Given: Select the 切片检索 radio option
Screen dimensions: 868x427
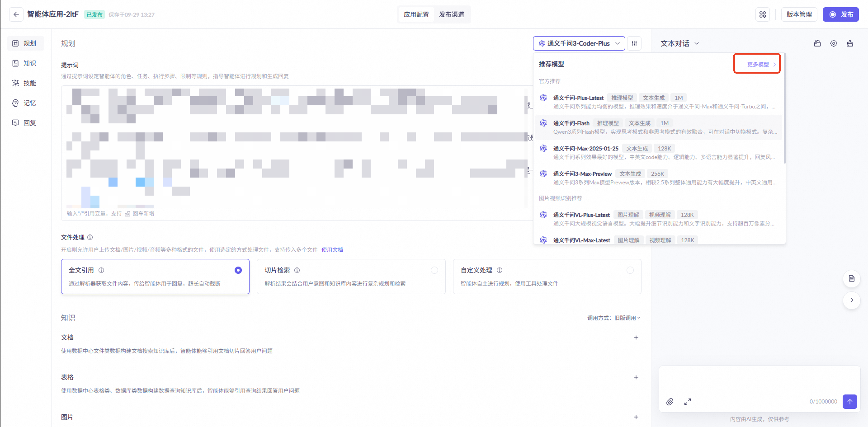Looking at the screenshot, I should [434, 270].
